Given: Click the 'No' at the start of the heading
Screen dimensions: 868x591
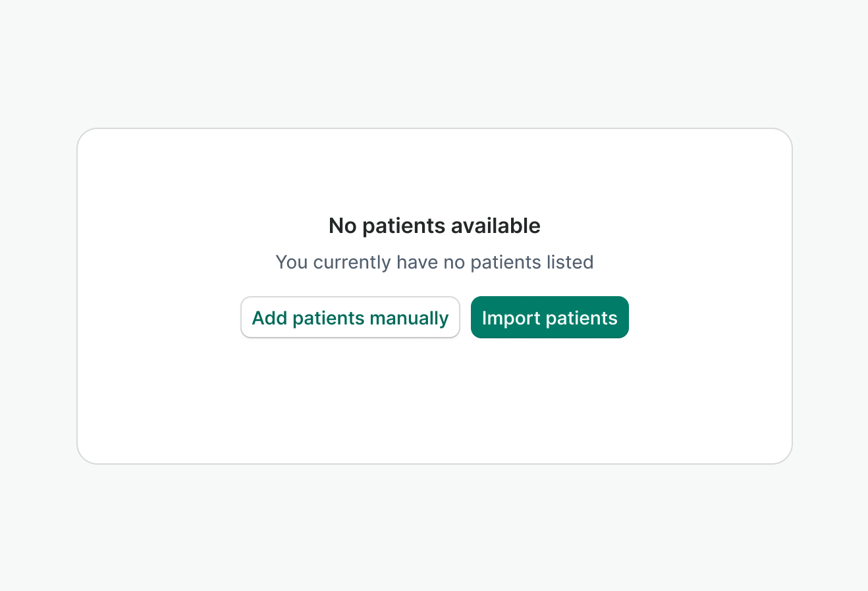Looking at the screenshot, I should pyautogui.click(x=342, y=226).
